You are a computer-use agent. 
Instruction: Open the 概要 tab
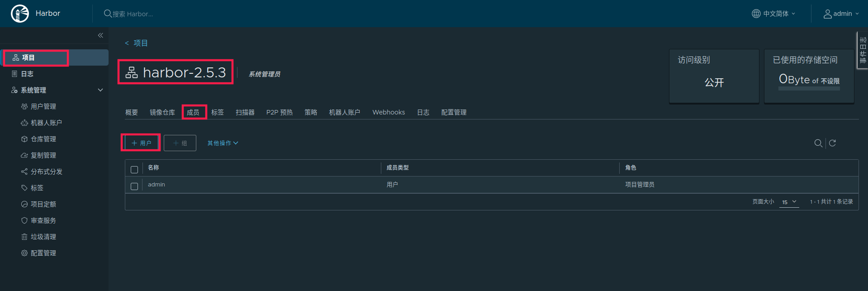[132, 112]
